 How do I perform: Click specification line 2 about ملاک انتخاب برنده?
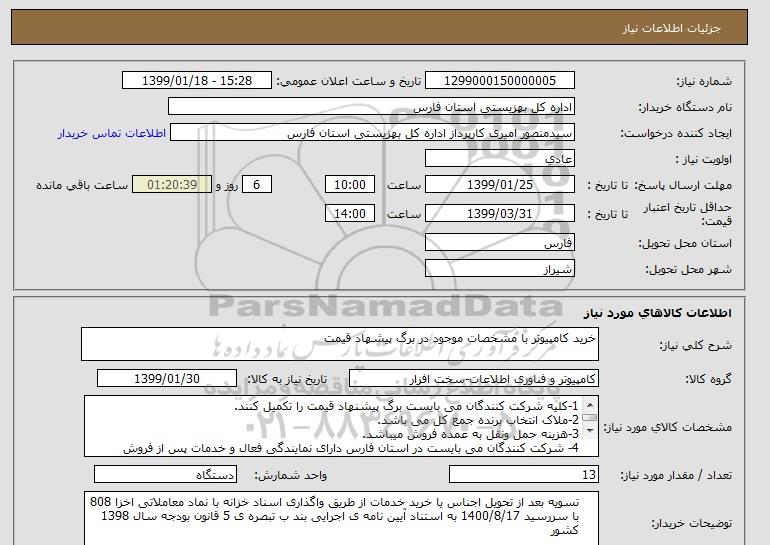478,421
